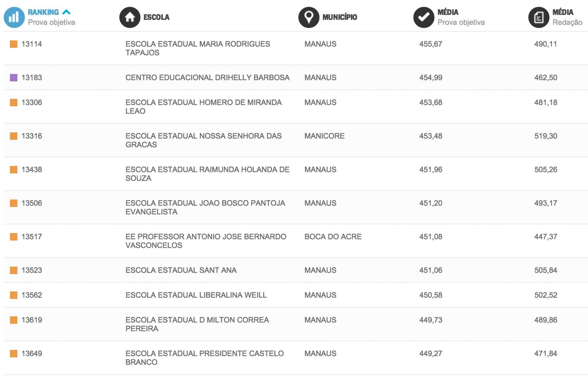Click orange square beside rank 13316
588x376 pixels.
14,136
